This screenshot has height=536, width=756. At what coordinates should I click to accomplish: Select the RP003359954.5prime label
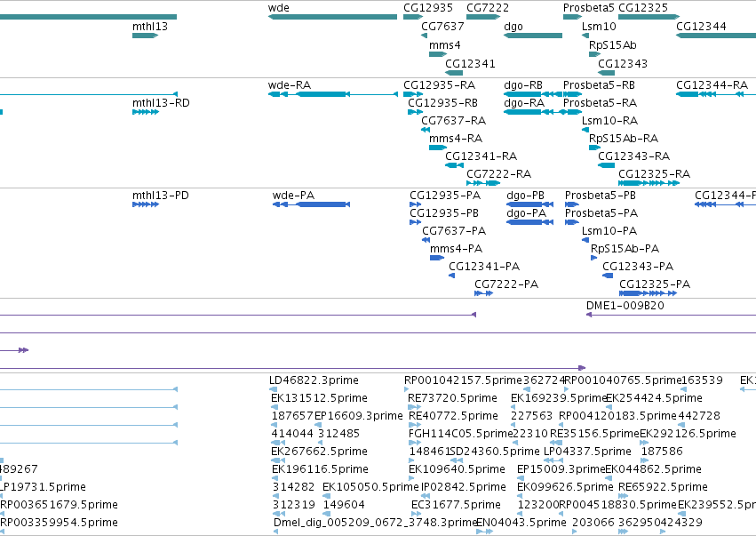[x=59, y=523]
